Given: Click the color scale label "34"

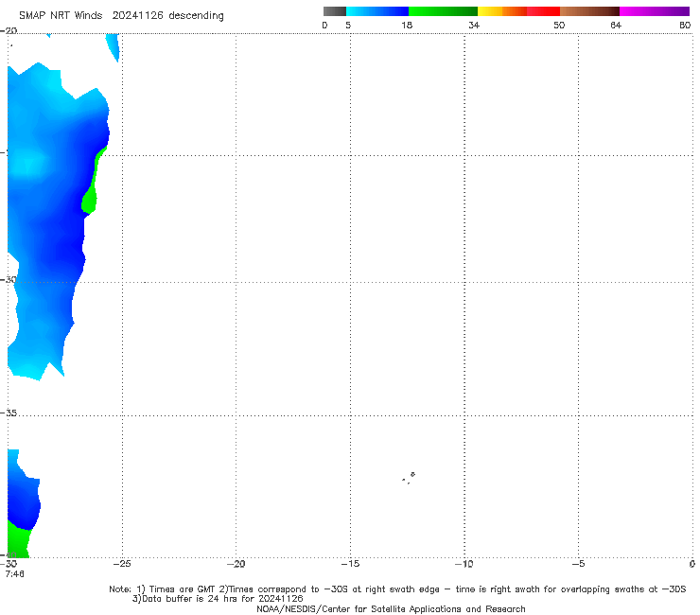Looking at the screenshot, I should [x=474, y=25].
